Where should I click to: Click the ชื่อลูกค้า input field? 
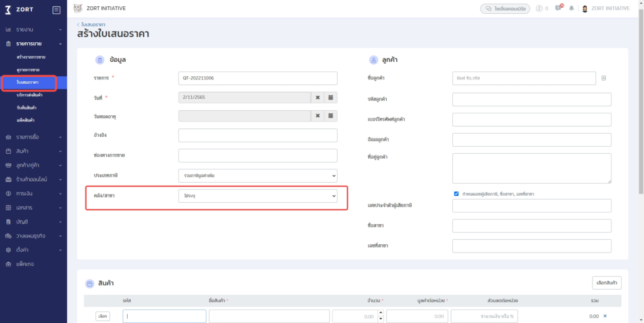(523, 78)
